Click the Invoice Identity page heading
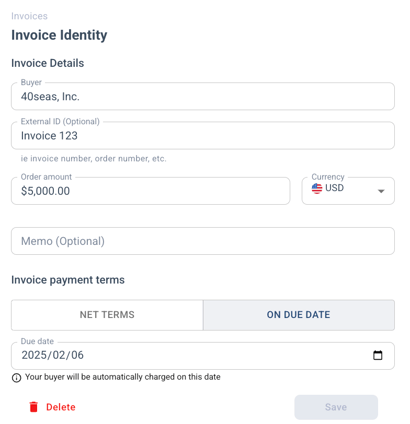 (x=59, y=35)
